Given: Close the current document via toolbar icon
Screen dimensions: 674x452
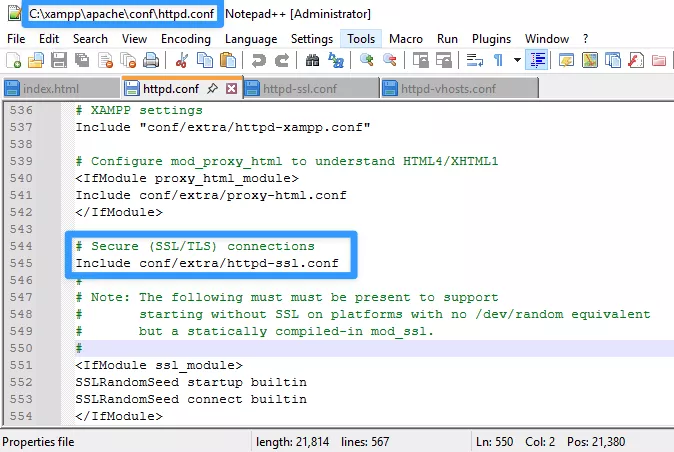Looking at the screenshot, I should 105,60.
